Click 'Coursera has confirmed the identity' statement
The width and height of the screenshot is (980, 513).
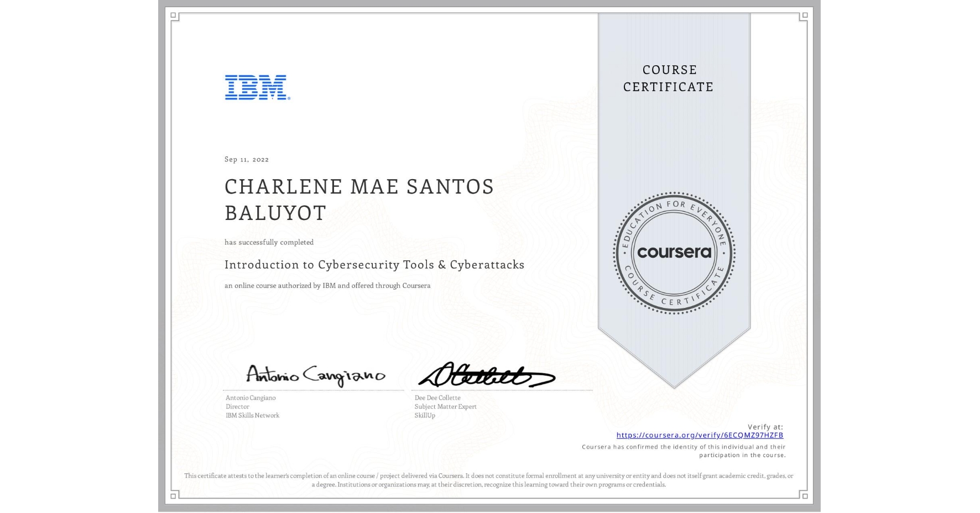(684, 451)
